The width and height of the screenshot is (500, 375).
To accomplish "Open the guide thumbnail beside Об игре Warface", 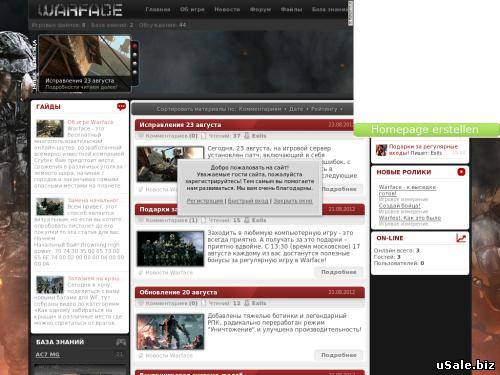I will [x=50, y=128].
